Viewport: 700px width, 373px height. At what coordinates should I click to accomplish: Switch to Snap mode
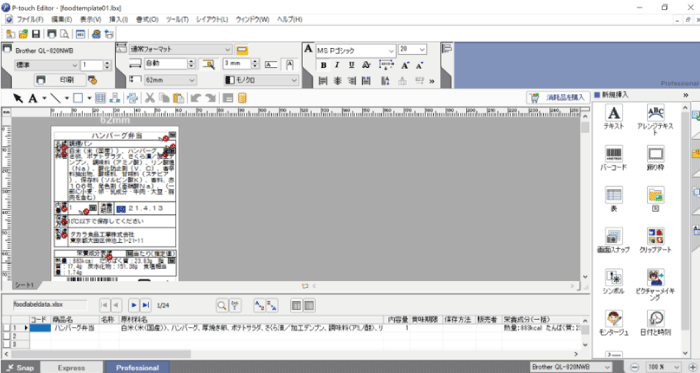click(x=21, y=368)
